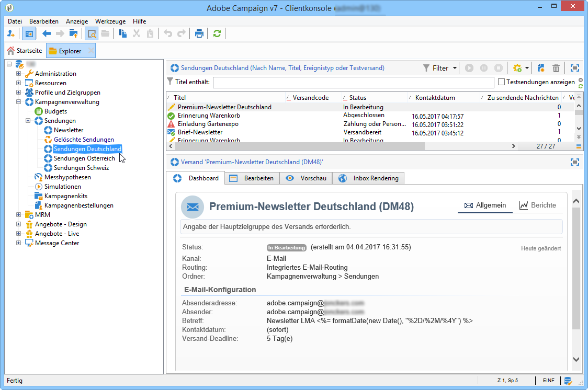Viewport: 588px width, 390px height.
Task: Expand the Angebote - Live node
Action: coord(18,233)
